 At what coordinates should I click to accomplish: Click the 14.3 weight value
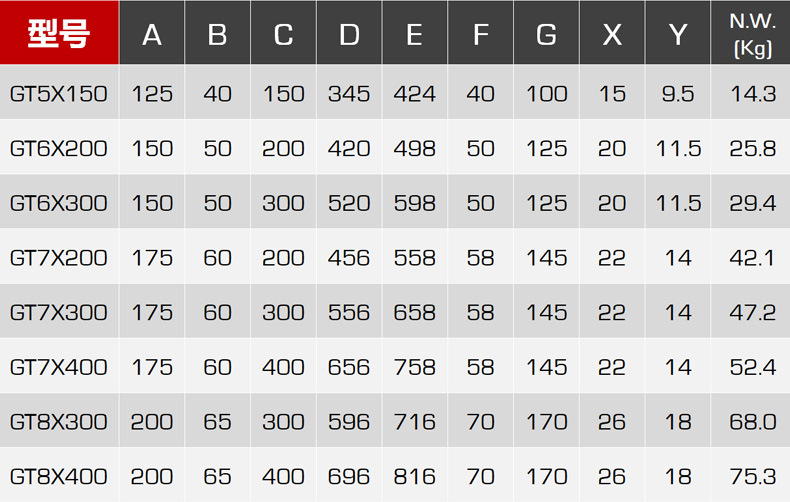[x=753, y=94]
